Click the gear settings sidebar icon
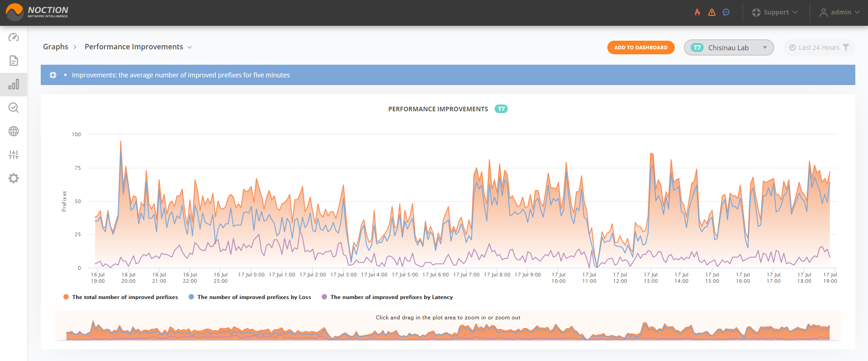The width and height of the screenshot is (868, 361). [14, 178]
